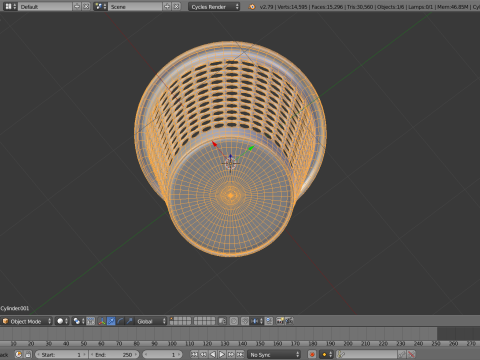Render an OpenGL viewport animation
This screenshot has width=480, height=360.
tap(289, 321)
